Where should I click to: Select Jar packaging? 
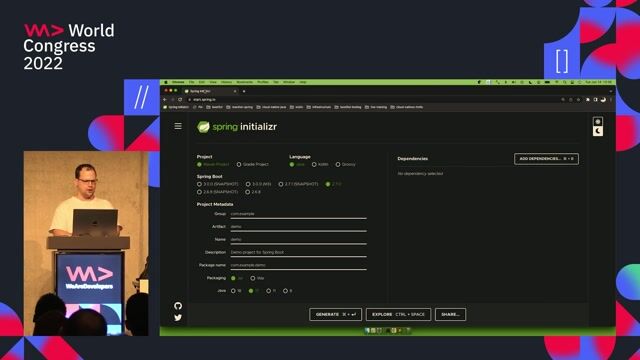point(237,278)
